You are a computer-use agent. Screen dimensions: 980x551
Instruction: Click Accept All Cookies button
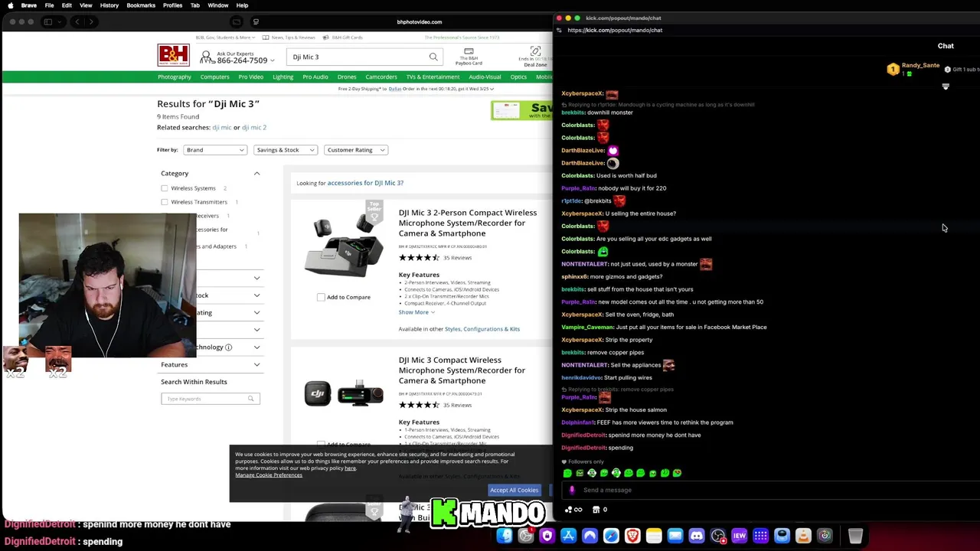point(514,490)
